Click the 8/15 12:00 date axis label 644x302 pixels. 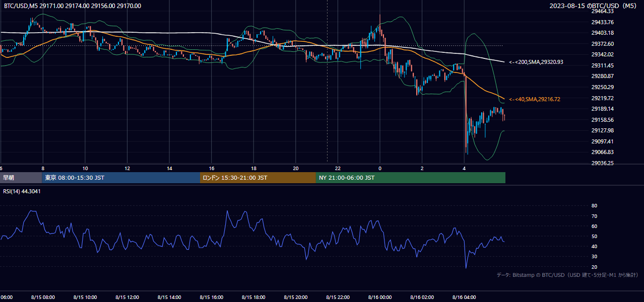[127, 297]
